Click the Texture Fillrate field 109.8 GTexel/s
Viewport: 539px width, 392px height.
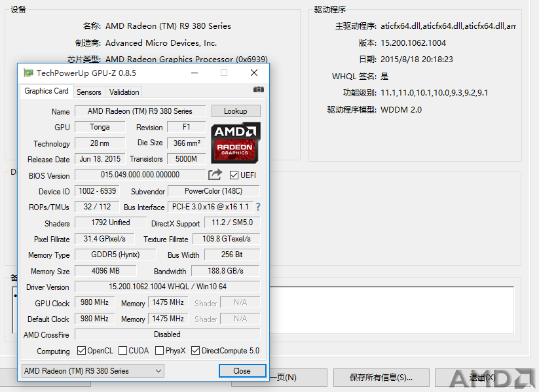[227, 239]
